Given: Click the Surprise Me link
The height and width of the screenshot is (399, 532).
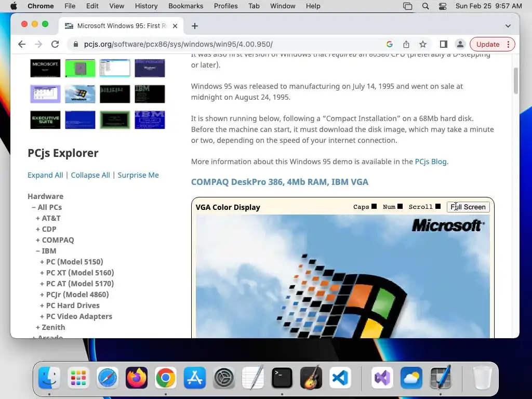Looking at the screenshot, I should pyautogui.click(x=138, y=175).
